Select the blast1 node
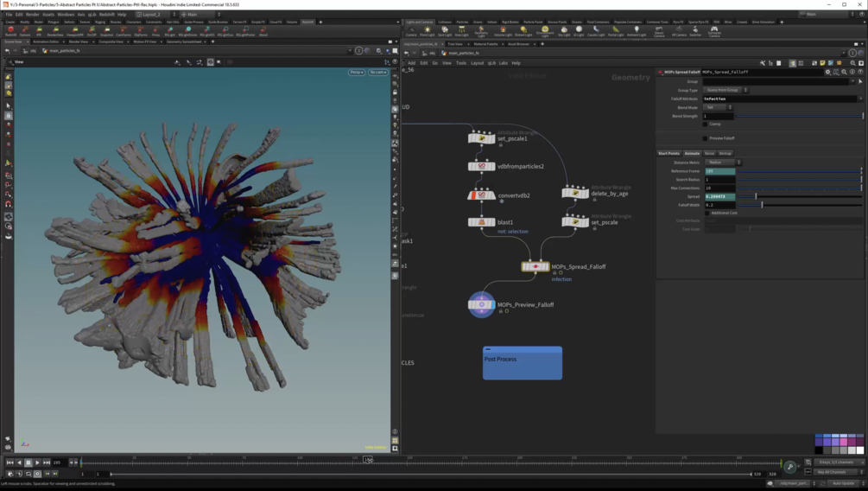This screenshot has width=868, height=491. point(481,222)
